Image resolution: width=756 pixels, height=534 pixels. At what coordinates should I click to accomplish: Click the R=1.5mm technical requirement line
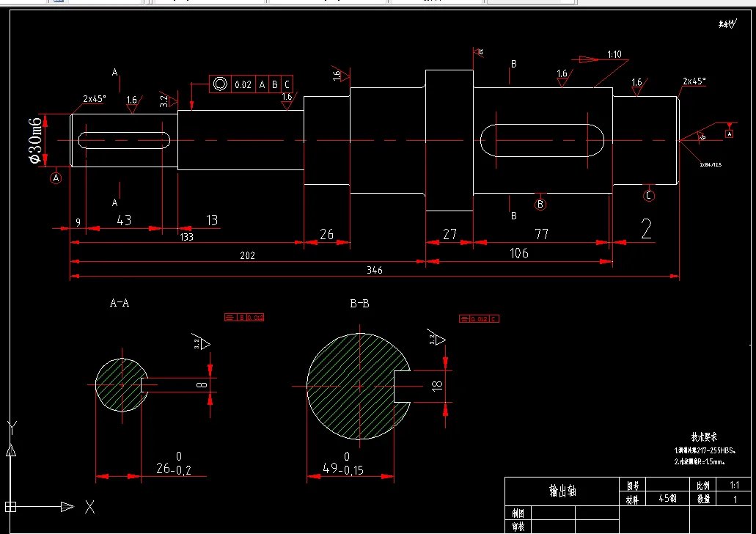(x=700, y=461)
